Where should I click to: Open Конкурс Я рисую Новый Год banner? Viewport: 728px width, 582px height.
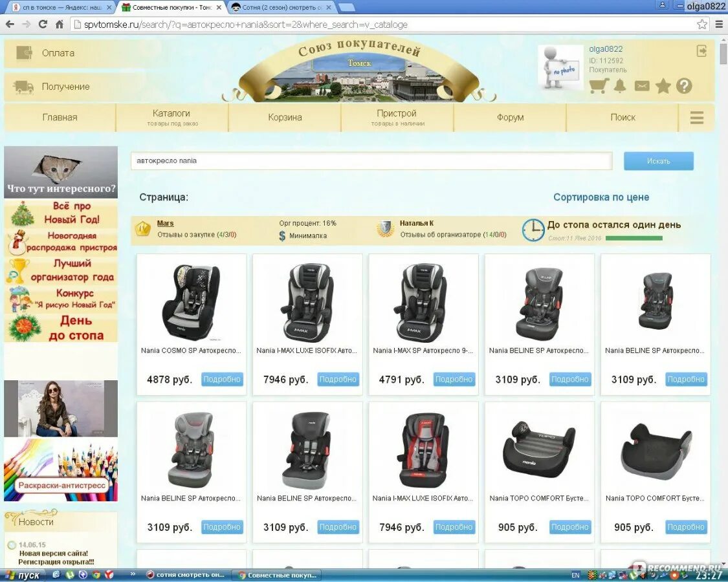[61, 298]
